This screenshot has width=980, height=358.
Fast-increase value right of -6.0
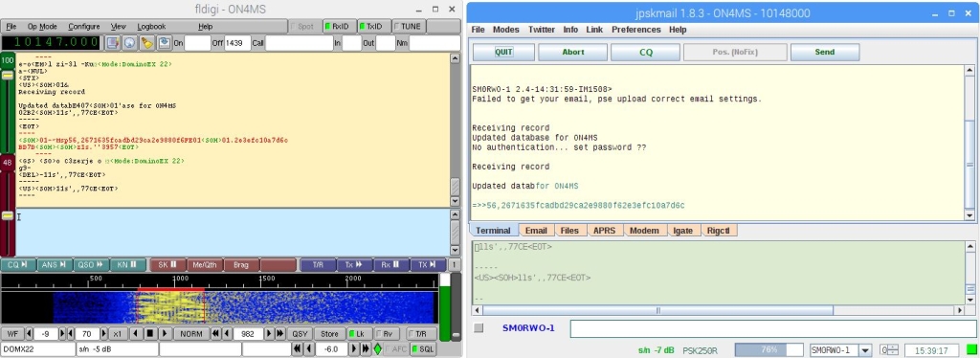[366, 349]
